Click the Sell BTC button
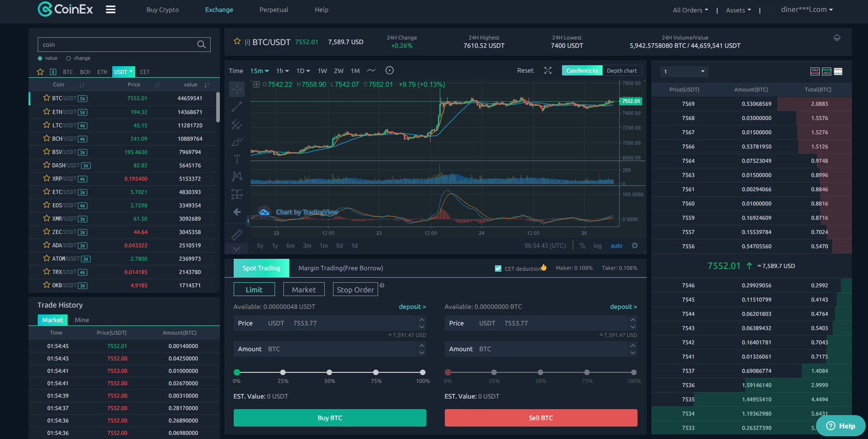 point(541,418)
